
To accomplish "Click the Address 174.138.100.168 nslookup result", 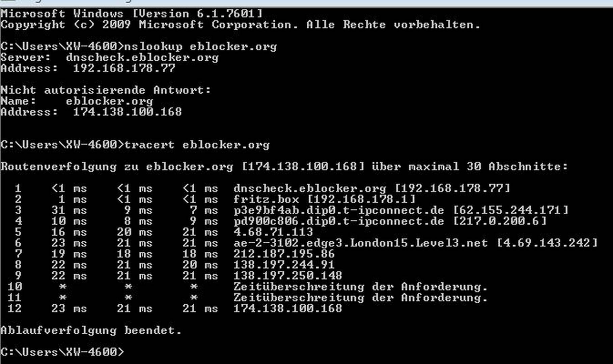I will point(91,112).
